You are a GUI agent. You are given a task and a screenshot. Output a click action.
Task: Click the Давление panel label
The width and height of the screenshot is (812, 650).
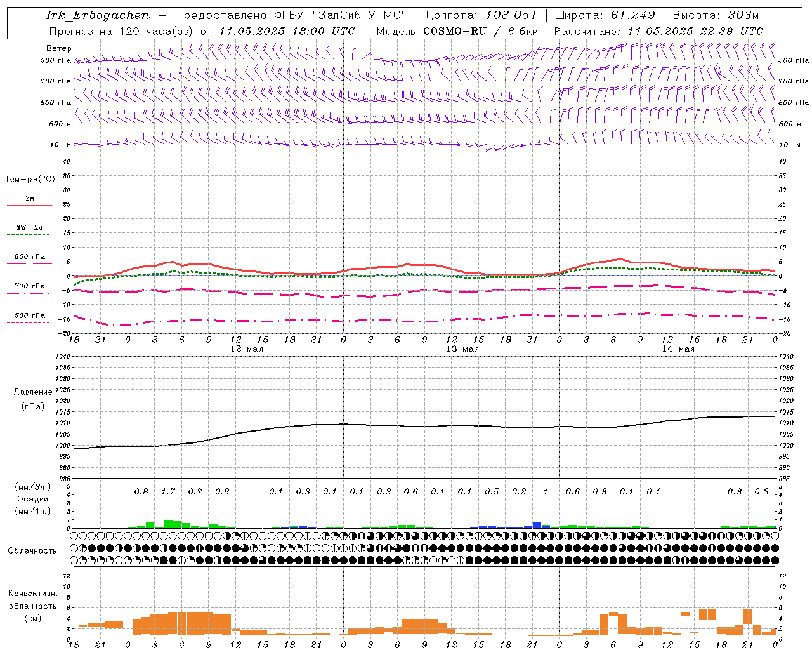coord(33,392)
